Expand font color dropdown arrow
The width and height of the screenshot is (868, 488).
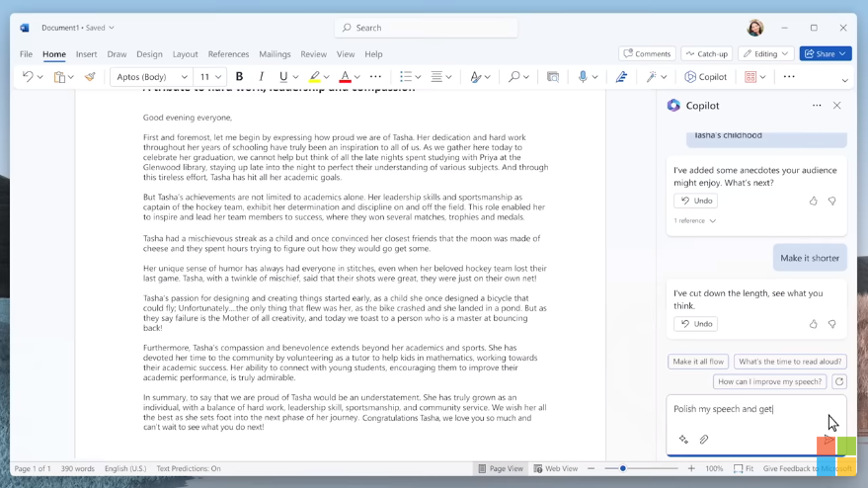click(357, 77)
